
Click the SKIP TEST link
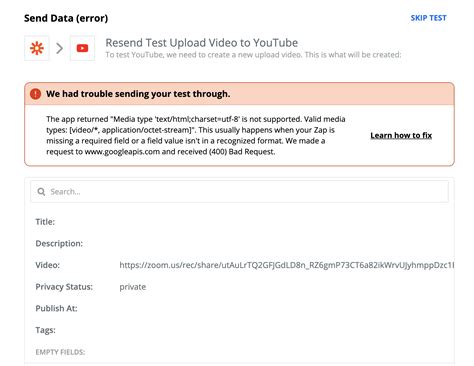[x=428, y=18]
